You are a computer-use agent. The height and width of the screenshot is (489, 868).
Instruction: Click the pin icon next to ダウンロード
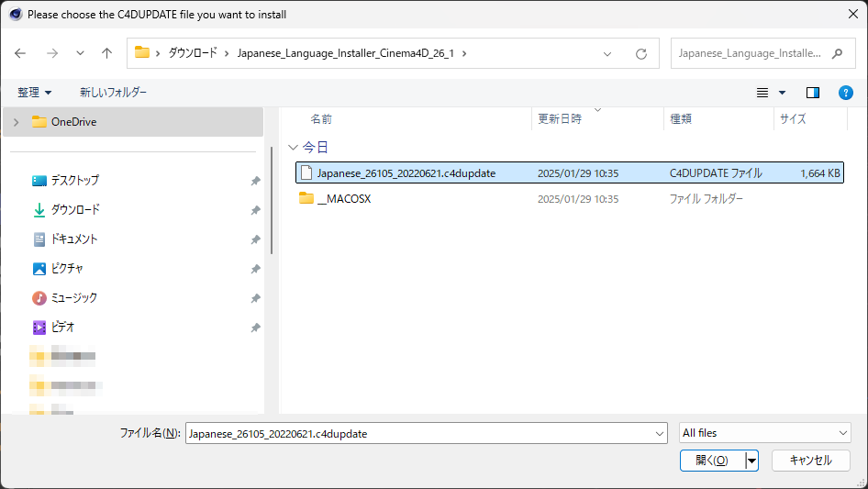coord(255,210)
